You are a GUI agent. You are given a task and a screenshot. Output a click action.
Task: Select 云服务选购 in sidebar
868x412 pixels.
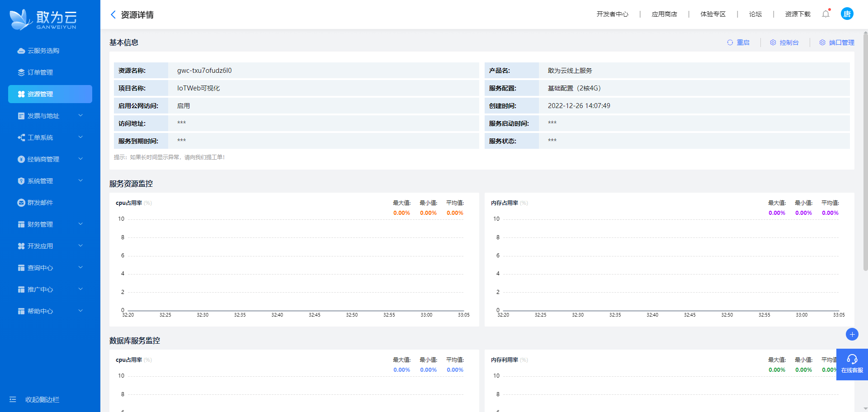[43, 51]
